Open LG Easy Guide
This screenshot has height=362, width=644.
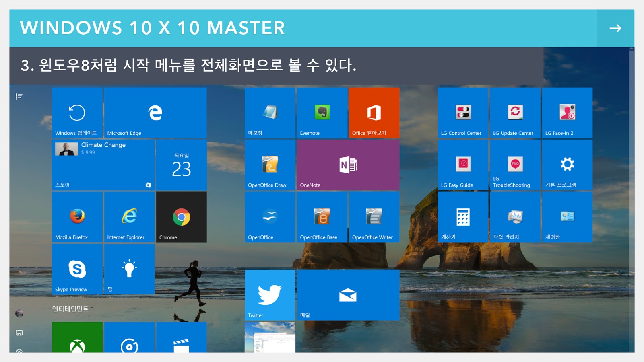point(463,165)
